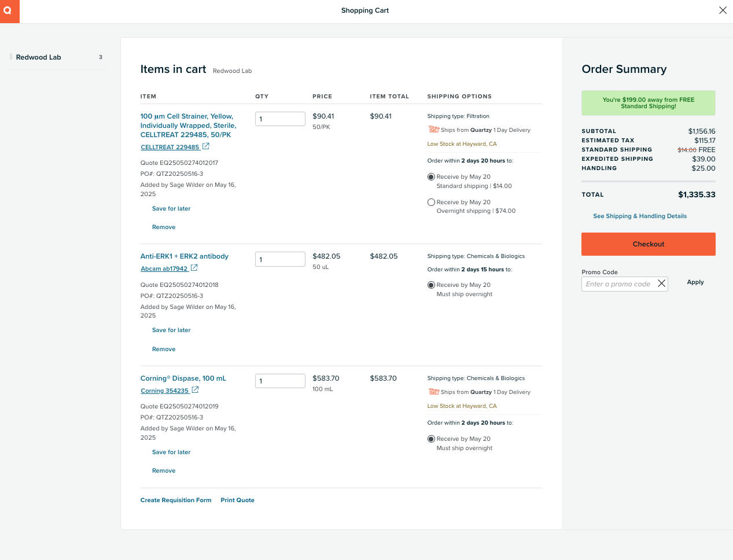
Task: Open the 100 µm Cell Strainer product page
Action: [x=188, y=126]
